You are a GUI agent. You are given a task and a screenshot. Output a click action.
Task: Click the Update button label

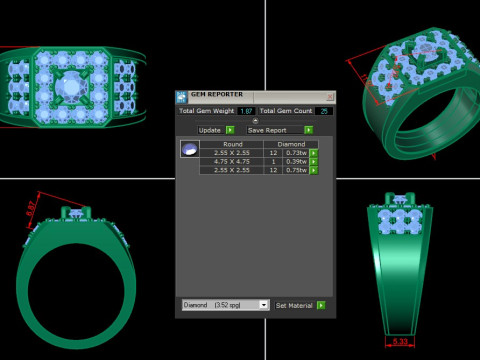(x=210, y=130)
